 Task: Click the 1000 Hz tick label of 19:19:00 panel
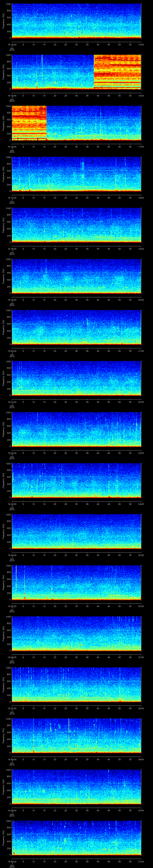tap(8, 259)
